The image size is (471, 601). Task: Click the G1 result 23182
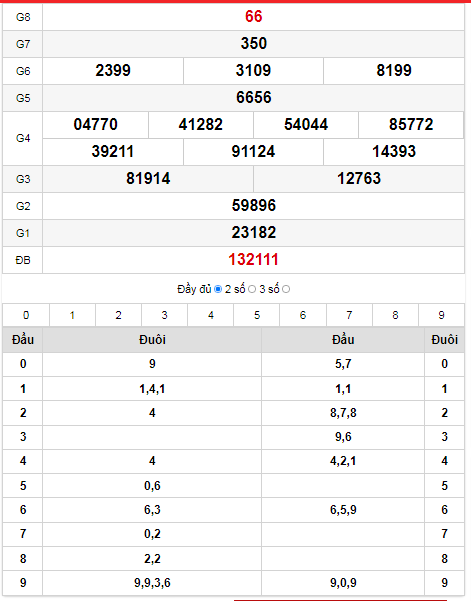click(x=253, y=233)
